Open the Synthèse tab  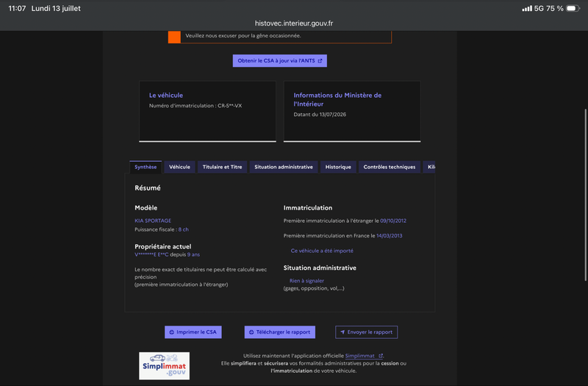146,167
